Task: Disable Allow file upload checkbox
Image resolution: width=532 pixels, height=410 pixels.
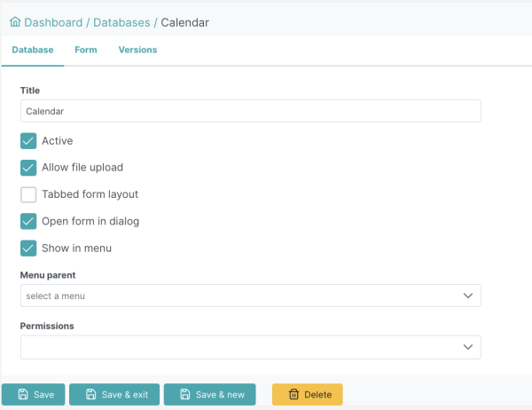Action: (x=28, y=168)
